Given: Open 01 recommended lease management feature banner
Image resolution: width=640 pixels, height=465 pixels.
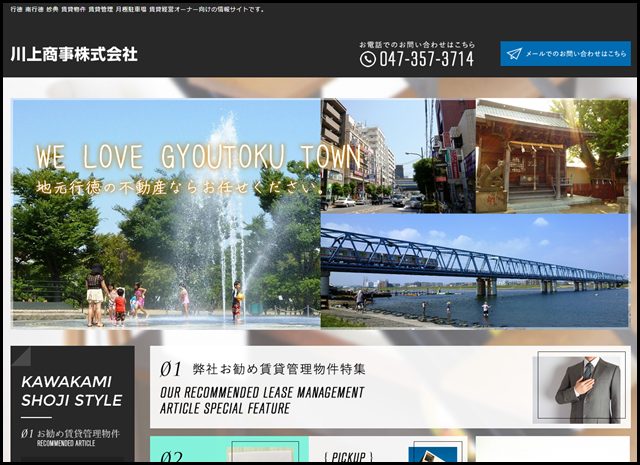Looking at the screenshot, I should pos(340,388).
